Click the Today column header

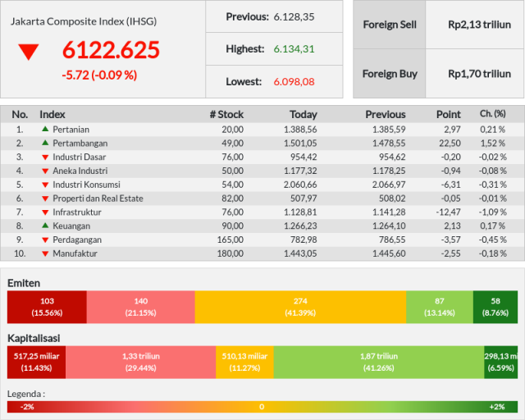304,115
